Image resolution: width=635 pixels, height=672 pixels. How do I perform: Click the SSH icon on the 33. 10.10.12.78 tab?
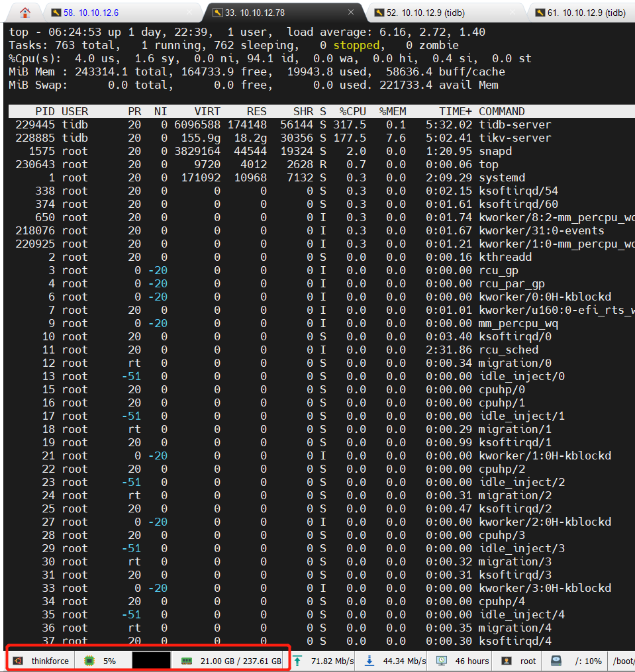click(218, 13)
